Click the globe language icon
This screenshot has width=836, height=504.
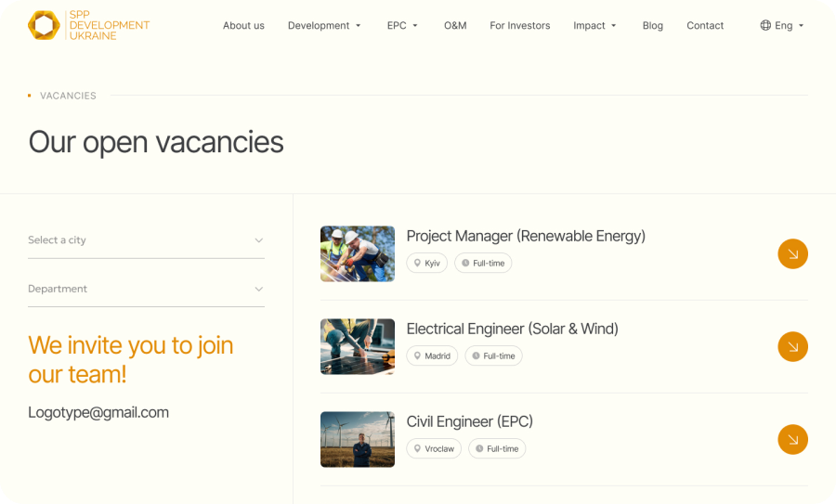pyautogui.click(x=765, y=25)
